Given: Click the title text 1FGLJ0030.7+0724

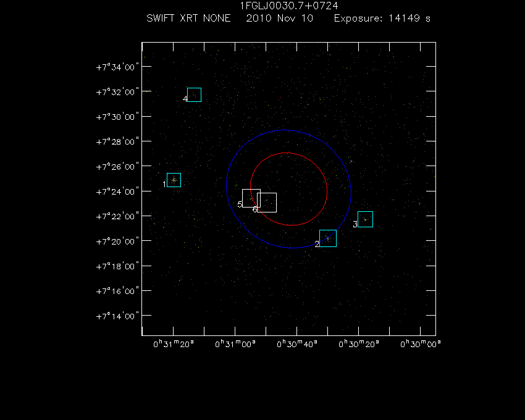Looking at the screenshot, I should click(x=289, y=6).
